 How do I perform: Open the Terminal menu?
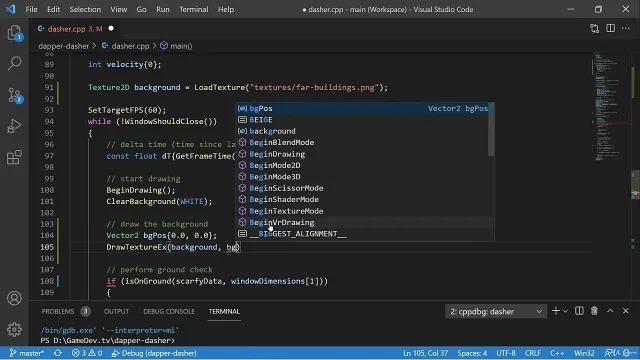pos(193,9)
